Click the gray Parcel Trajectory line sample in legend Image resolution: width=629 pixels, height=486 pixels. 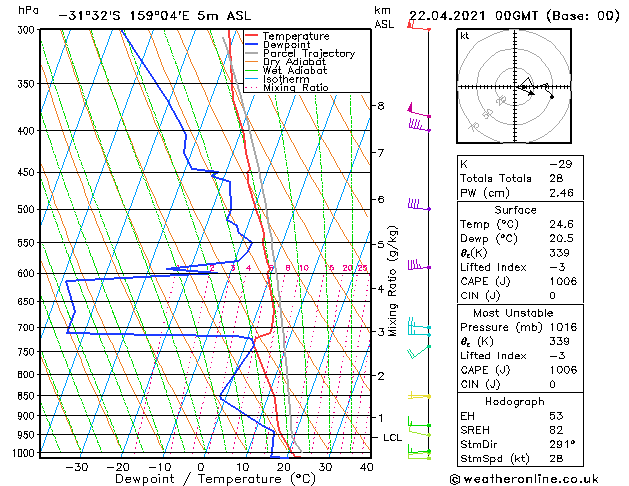252,53
